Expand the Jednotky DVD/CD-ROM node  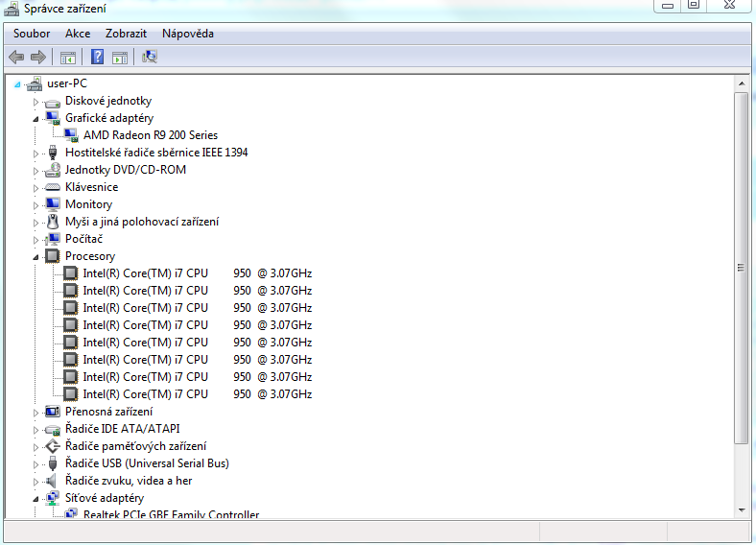point(35,171)
